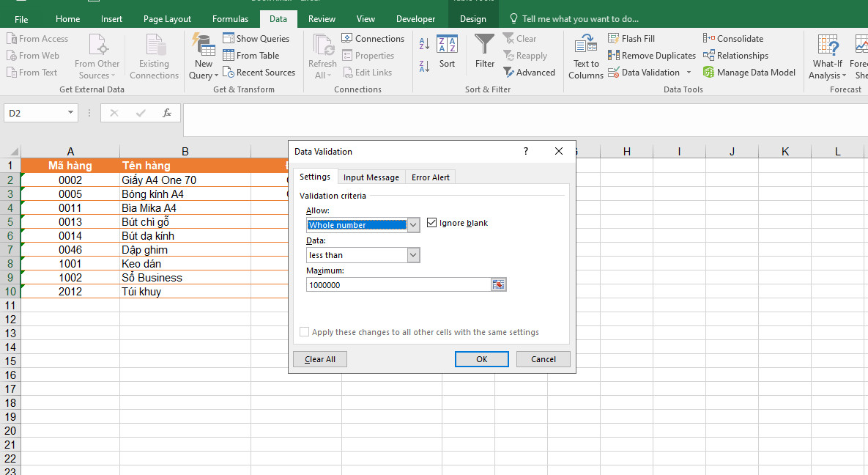Open the Formulas ribbon tab
Image resolution: width=868 pixels, height=475 pixels.
[230, 19]
